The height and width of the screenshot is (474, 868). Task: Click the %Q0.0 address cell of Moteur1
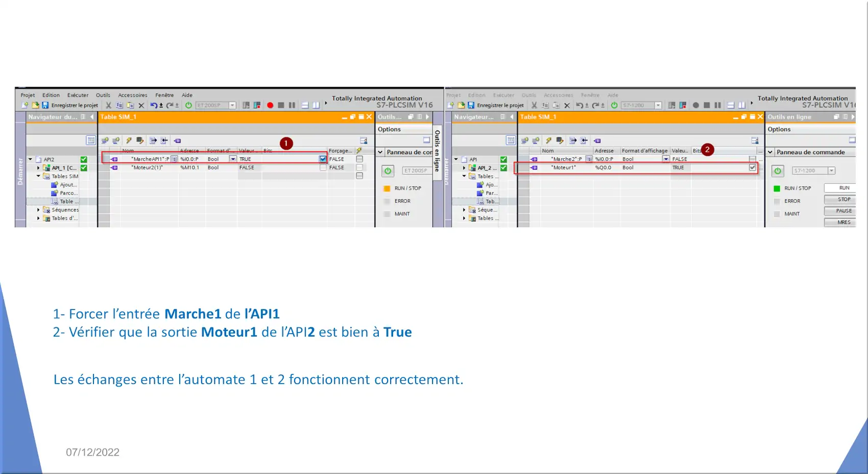pos(607,168)
